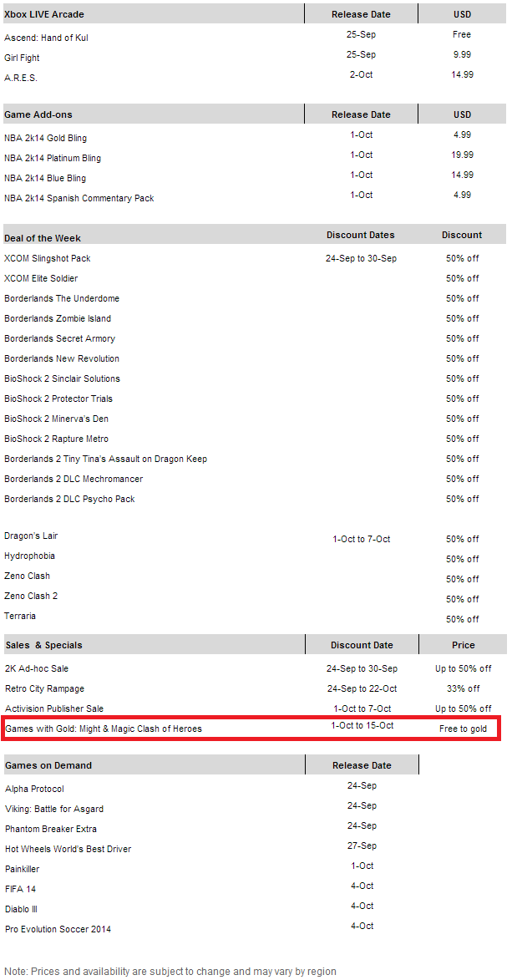Click Borderlands Secret Armory
Image resolution: width=517 pixels, height=980 pixels.
59,338
